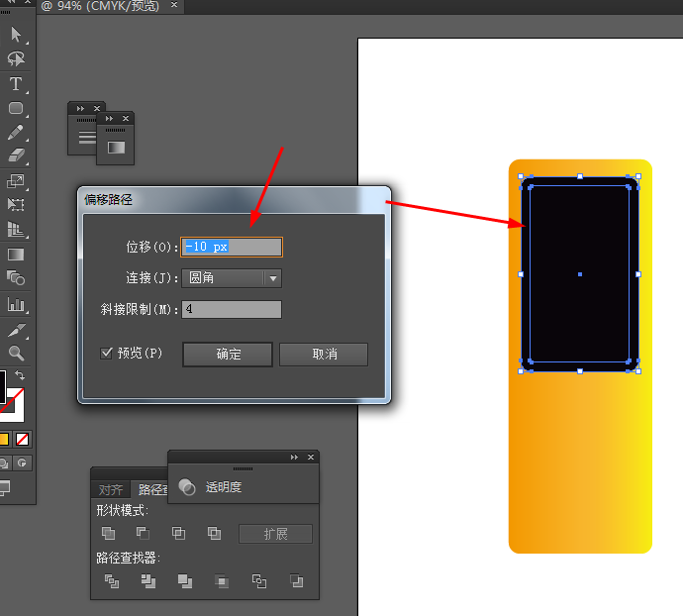
Task: Expand the Stroke panel dock arrows
Action: point(80,109)
